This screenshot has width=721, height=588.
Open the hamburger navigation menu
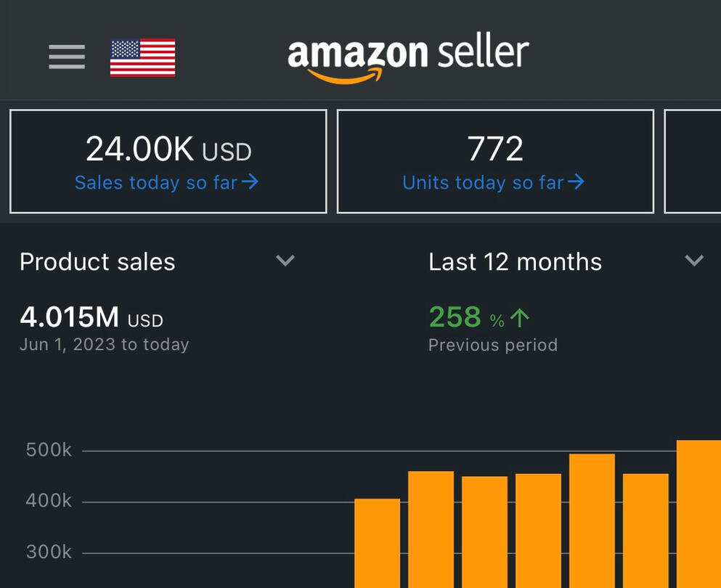pyautogui.click(x=67, y=57)
